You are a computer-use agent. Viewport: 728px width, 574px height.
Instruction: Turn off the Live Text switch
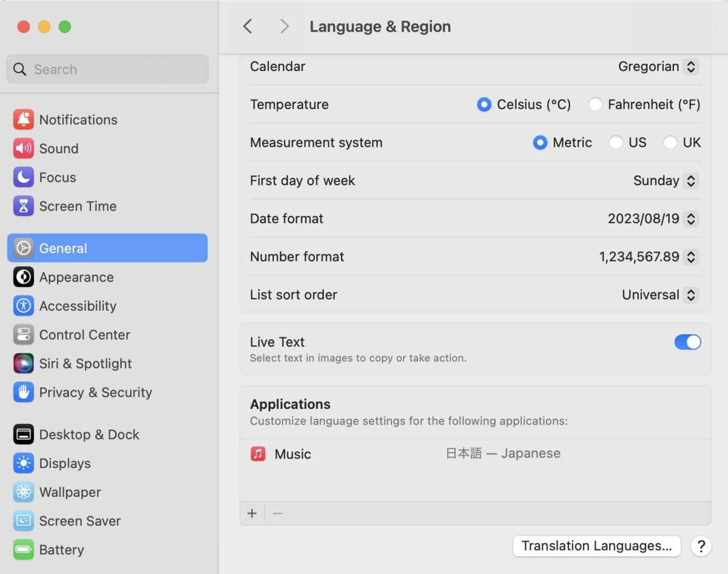click(687, 342)
